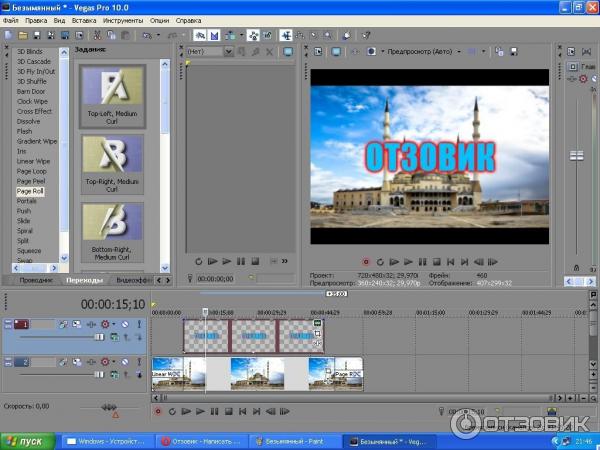Click the Save project icon in toolbar
This screenshot has width=600, height=450.
point(36,35)
